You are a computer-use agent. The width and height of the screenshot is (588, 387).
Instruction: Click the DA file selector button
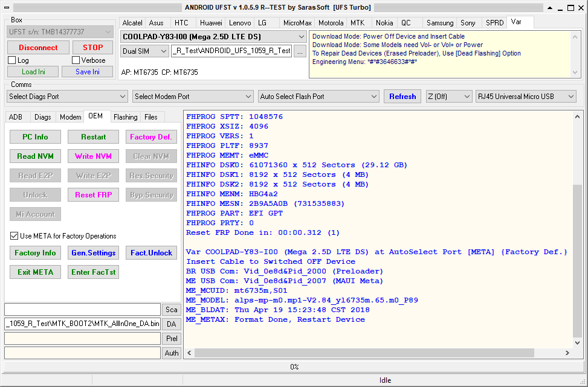point(172,324)
